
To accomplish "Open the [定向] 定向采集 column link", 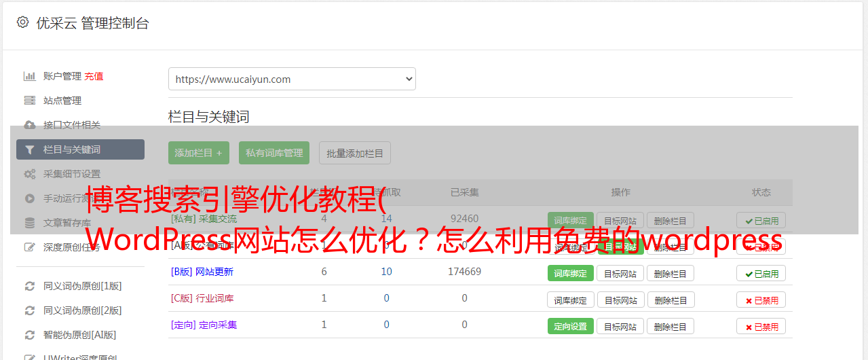I will point(204,325).
